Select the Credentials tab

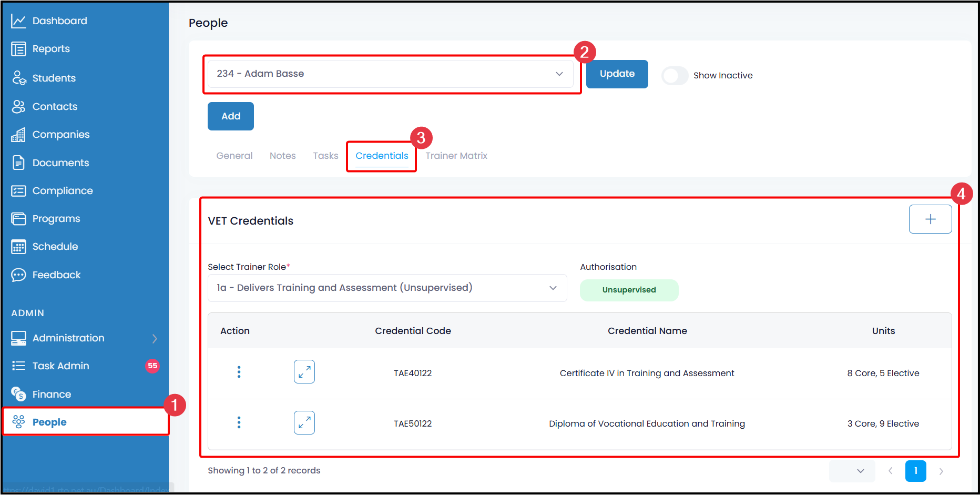382,156
